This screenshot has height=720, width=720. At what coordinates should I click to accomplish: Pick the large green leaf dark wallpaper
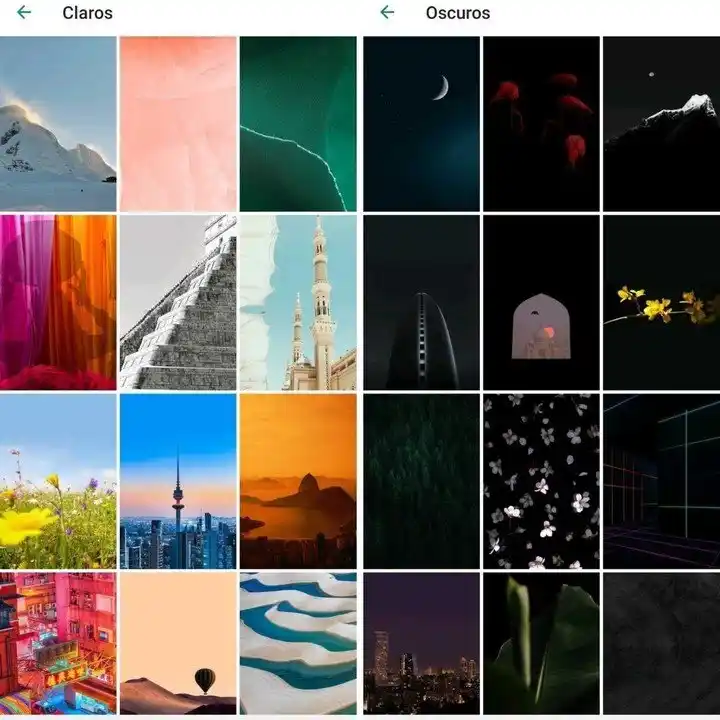pyautogui.click(x=541, y=645)
